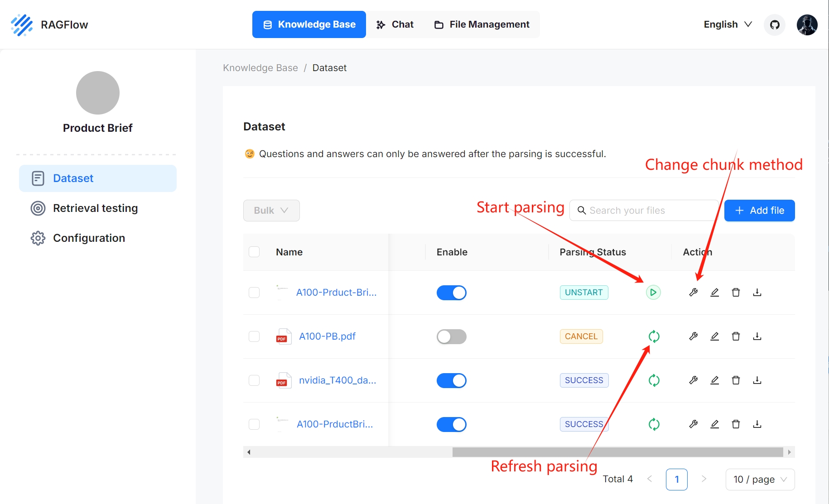Open the English language dropdown
The image size is (829, 504).
728,24
